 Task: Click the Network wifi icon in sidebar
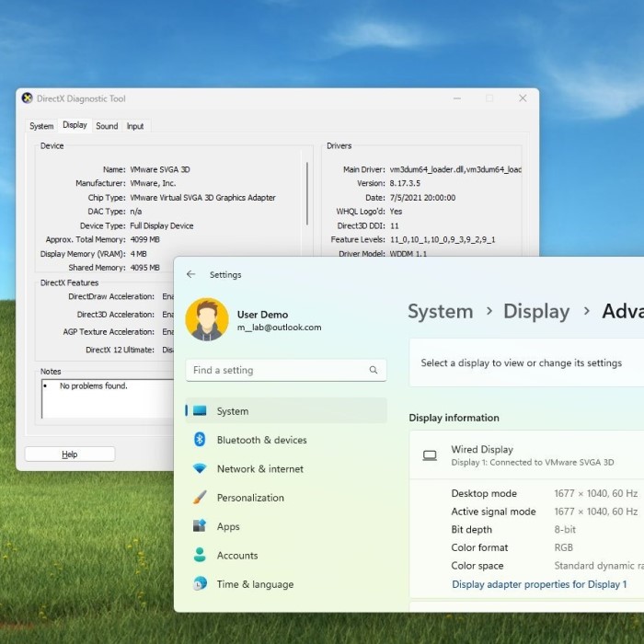(x=200, y=468)
